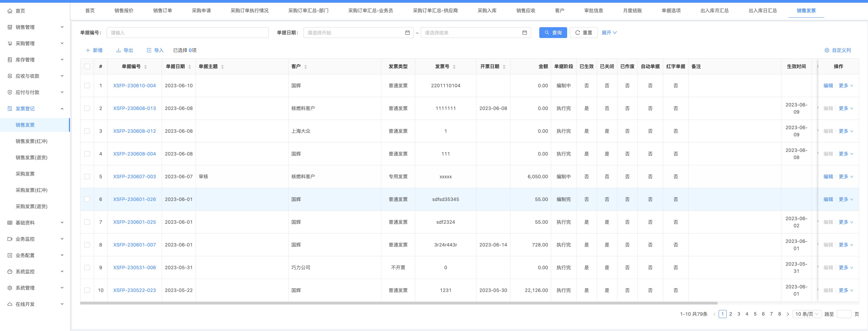This screenshot has width=868, height=331.
Task: Go to page 3 in pagination
Action: [739, 314]
